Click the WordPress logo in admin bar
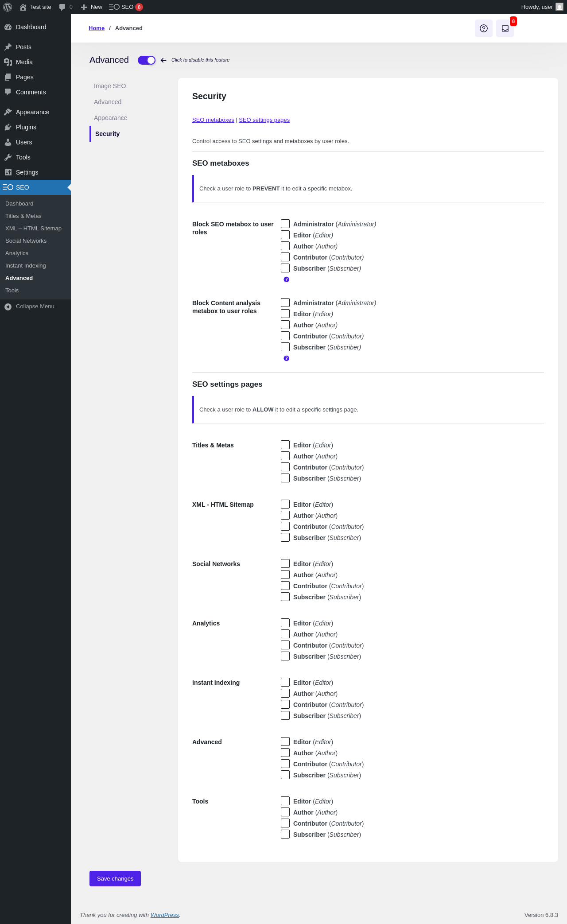Image resolution: width=567 pixels, height=924 pixels. [8, 7]
